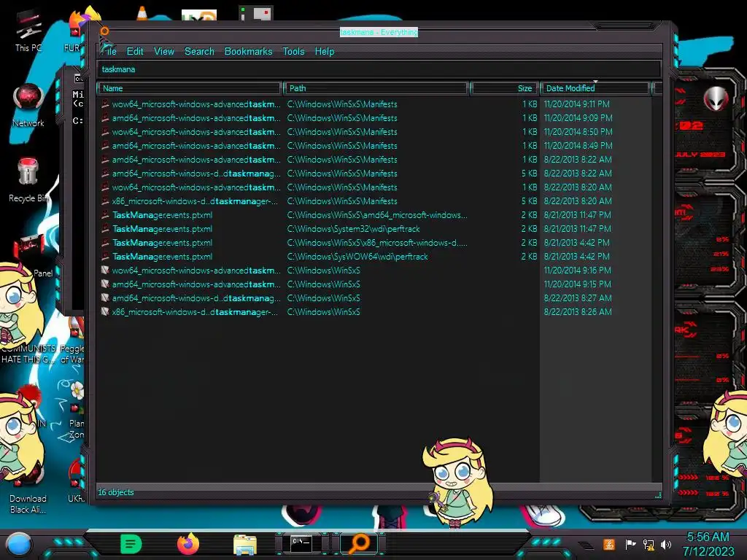Click path C:\Windows\WinSxS\amd64_microsoft-windows...
Image resolution: width=747 pixels, height=560 pixels.
click(x=377, y=215)
